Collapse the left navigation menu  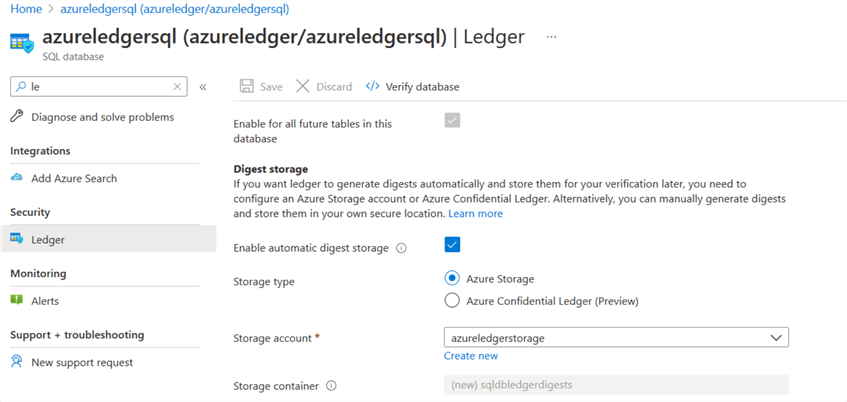203,87
